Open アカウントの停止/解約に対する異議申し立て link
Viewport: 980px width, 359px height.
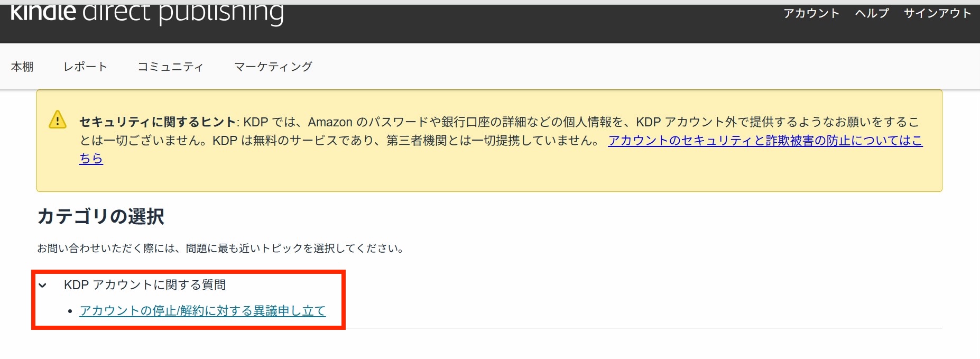pos(202,311)
